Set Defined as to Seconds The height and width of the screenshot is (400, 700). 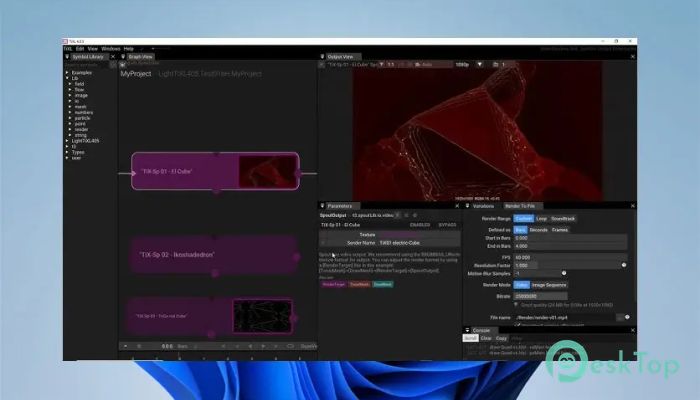click(538, 230)
